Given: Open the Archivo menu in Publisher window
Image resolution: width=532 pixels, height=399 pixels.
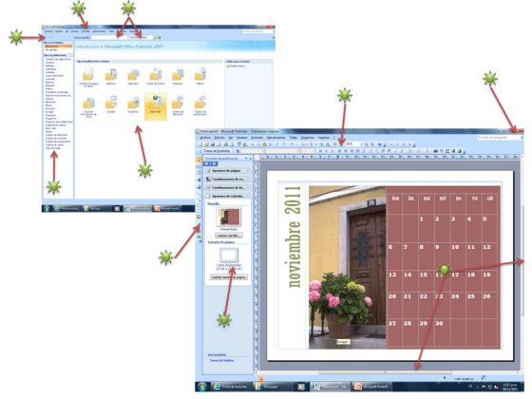Looking at the screenshot, I should tap(48, 31).
